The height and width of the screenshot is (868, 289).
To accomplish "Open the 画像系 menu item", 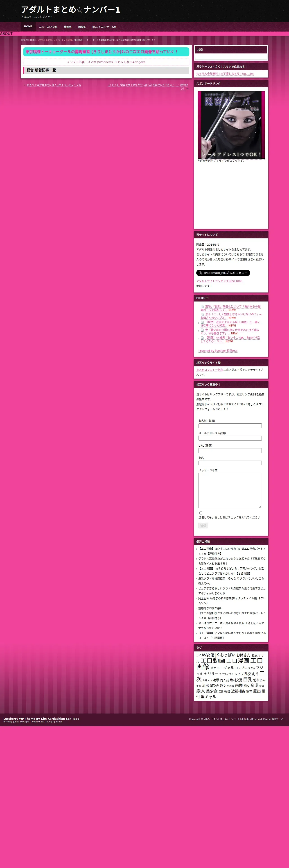I will coord(82,27).
